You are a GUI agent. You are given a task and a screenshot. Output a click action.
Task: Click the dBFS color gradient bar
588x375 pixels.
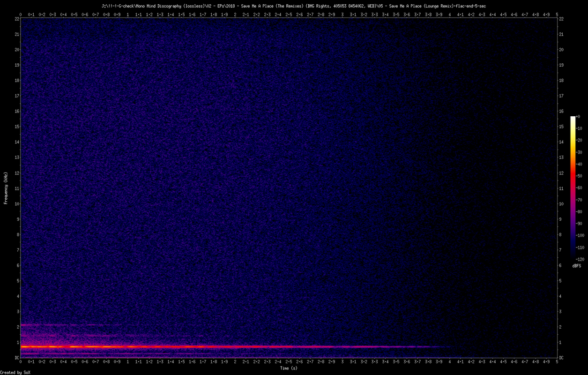click(x=573, y=187)
